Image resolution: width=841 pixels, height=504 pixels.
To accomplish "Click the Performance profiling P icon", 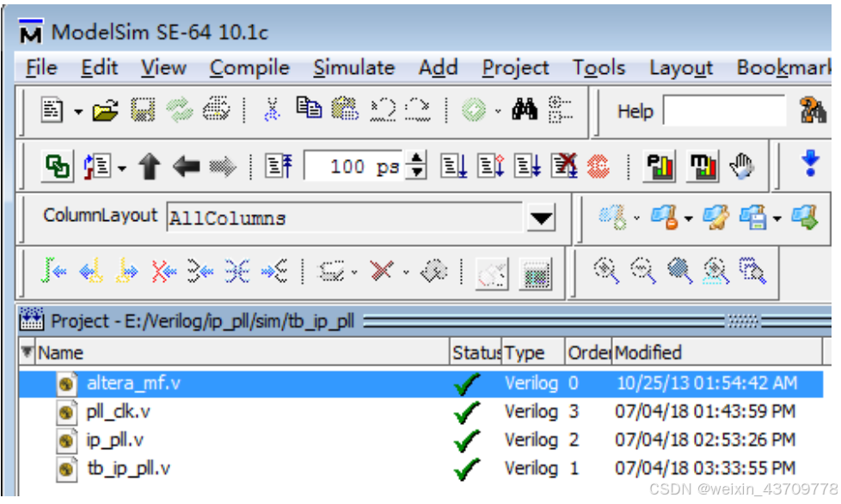I will 660,167.
